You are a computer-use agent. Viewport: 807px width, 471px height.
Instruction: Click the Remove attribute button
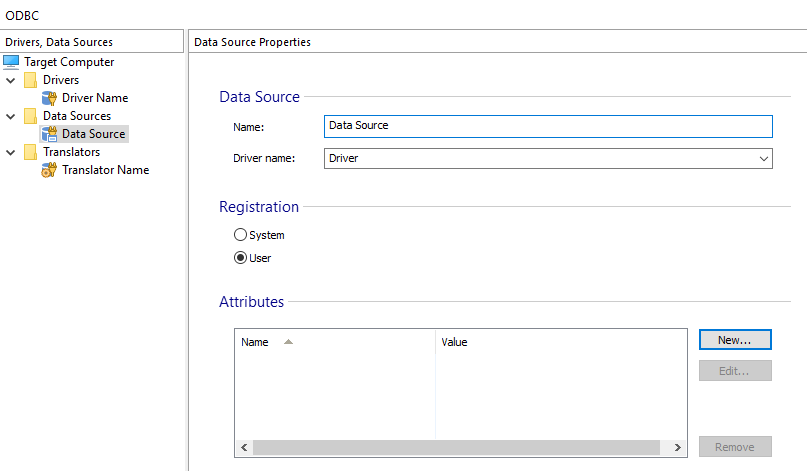[x=735, y=447]
